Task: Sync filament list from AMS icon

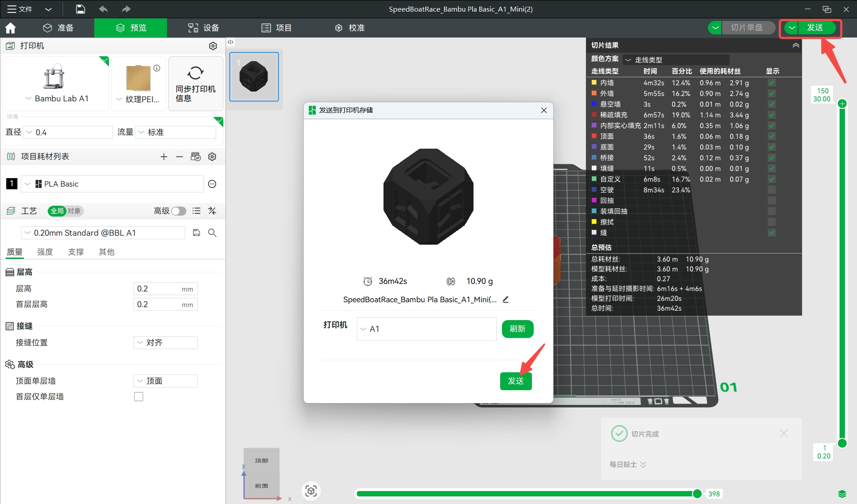Action: coord(196,157)
